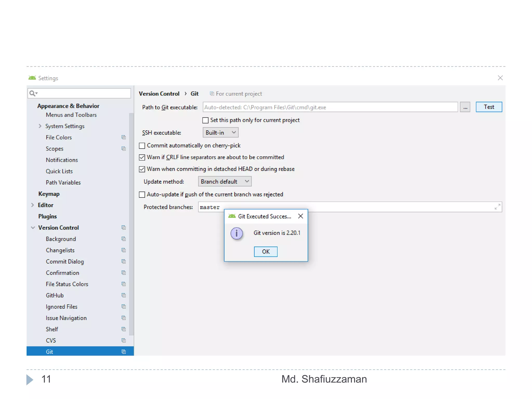The image size is (532, 399).
Task: Click the project-level icon beside GitHub
Action: pyautogui.click(x=124, y=295)
